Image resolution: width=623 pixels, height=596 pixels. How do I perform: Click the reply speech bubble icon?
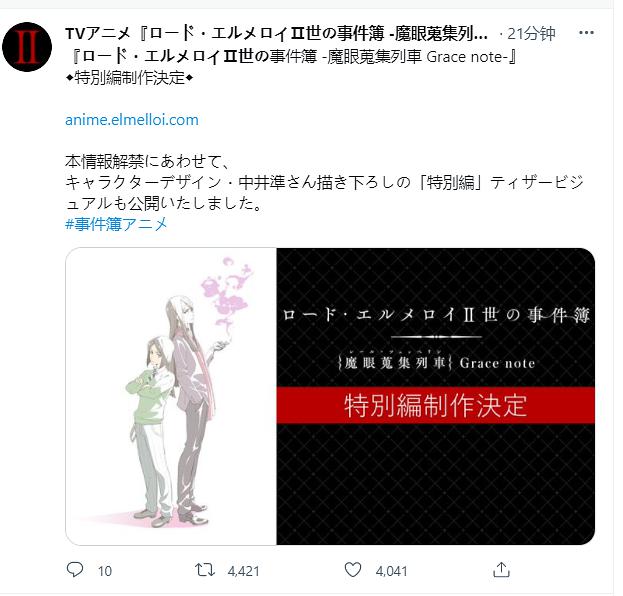(75, 570)
